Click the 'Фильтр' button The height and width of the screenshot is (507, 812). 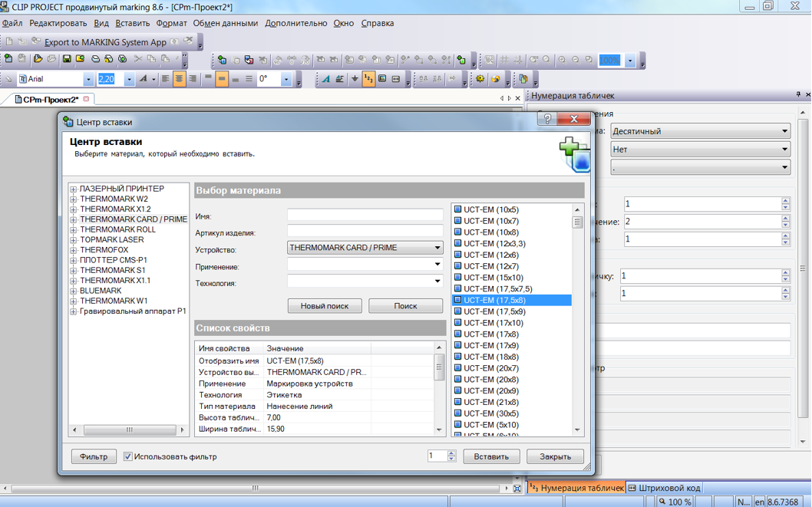pyautogui.click(x=94, y=457)
